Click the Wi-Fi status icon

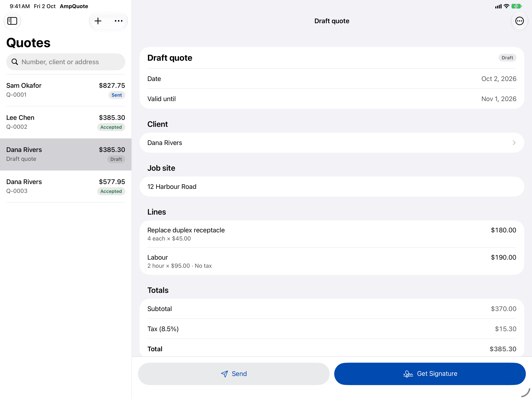(506, 6)
